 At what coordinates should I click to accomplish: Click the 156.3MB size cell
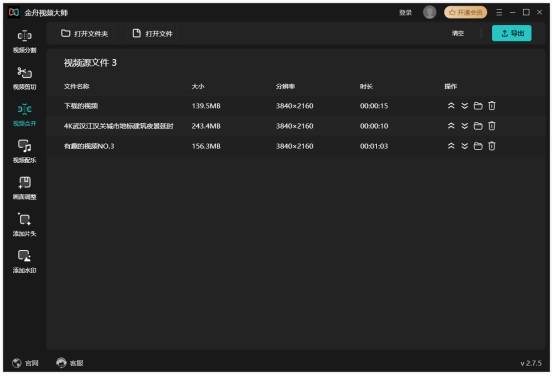point(206,146)
